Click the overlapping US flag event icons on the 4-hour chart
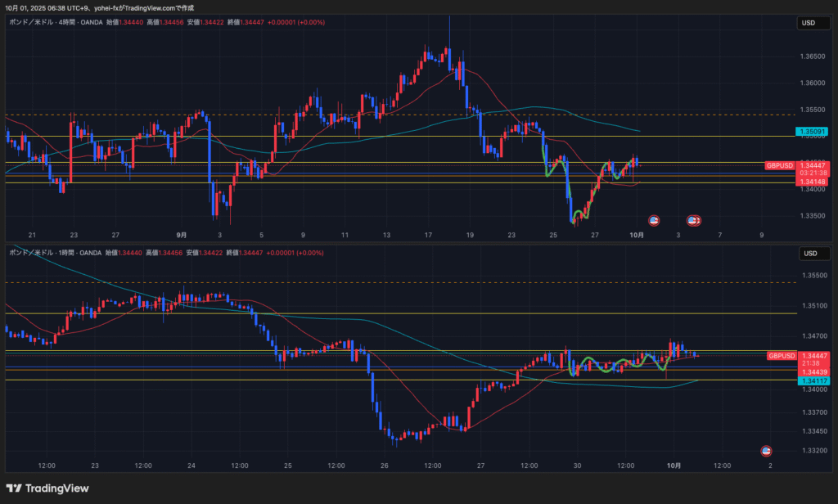Screen dimensions: 838x504 693,220
